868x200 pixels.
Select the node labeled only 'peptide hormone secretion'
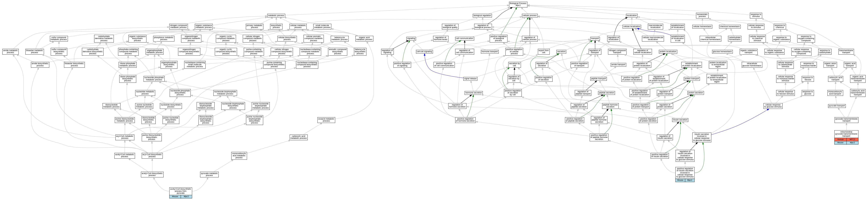point(610,106)
